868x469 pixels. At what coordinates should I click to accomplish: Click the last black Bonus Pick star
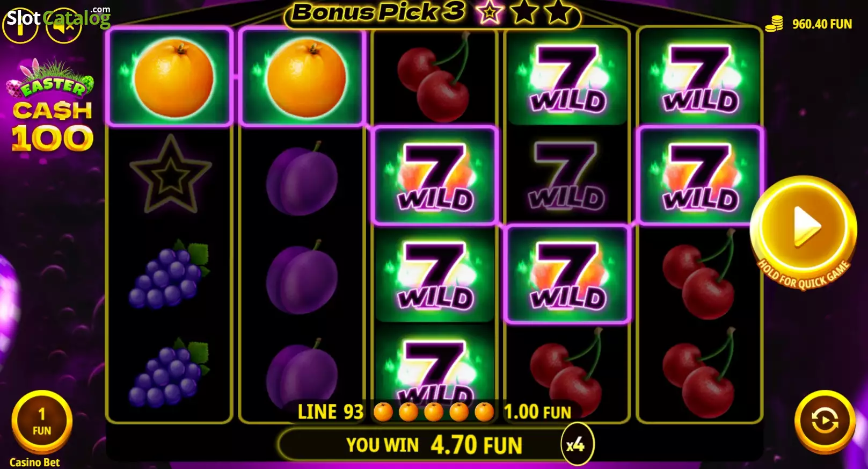(x=558, y=12)
